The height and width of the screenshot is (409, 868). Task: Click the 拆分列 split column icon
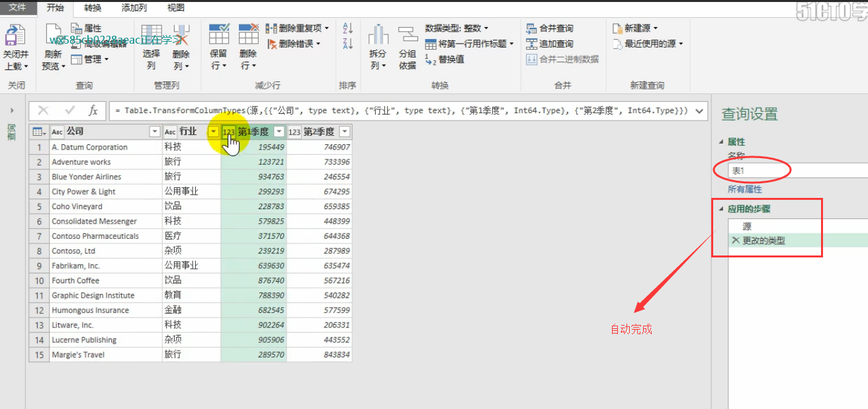[x=378, y=35]
